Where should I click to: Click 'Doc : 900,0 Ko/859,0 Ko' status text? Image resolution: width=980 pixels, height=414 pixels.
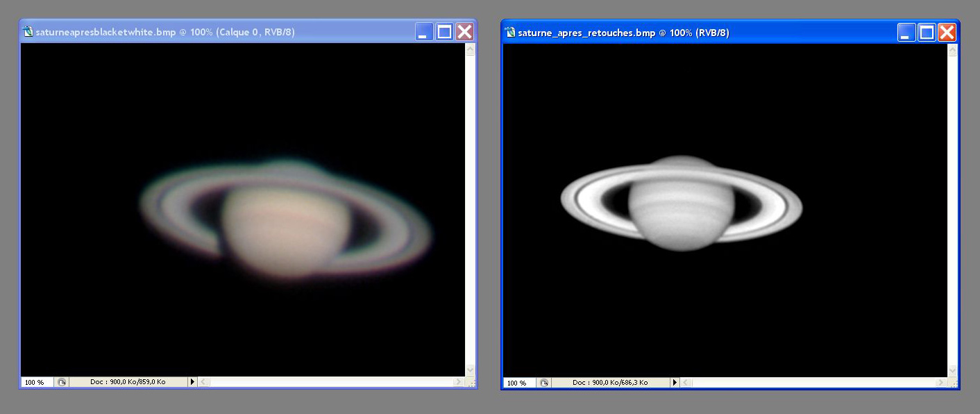[x=128, y=382]
